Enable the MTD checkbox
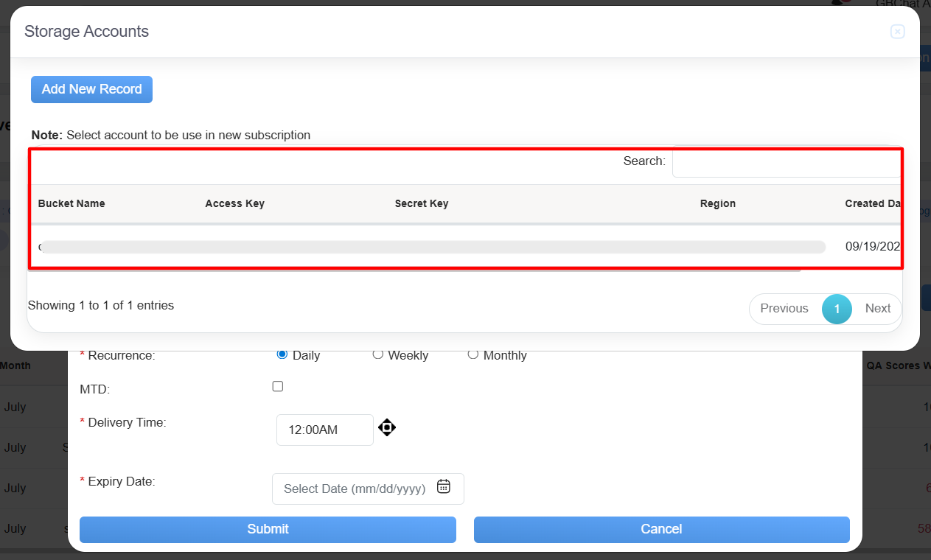 coord(278,386)
